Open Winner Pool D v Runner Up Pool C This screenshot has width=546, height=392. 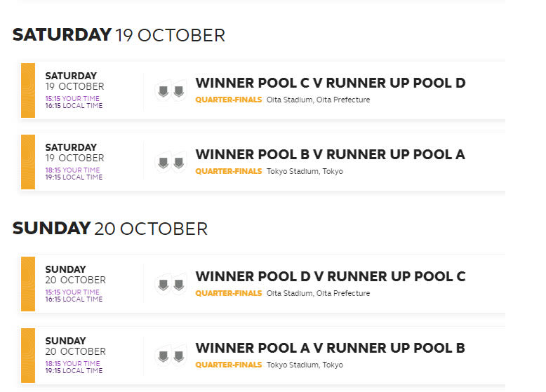[330, 276]
